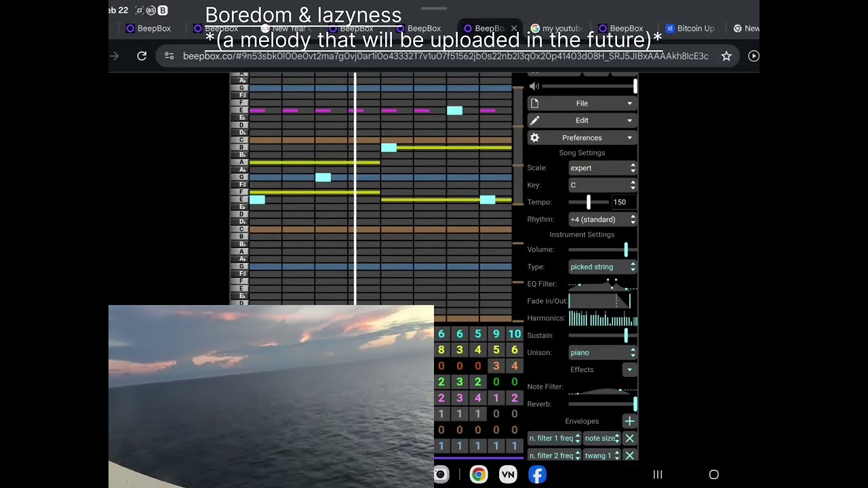Image resolution: width=868 pixels, height=488 pixels.
Task: Click cyan note on the top E row
Action: coord(454,110)
